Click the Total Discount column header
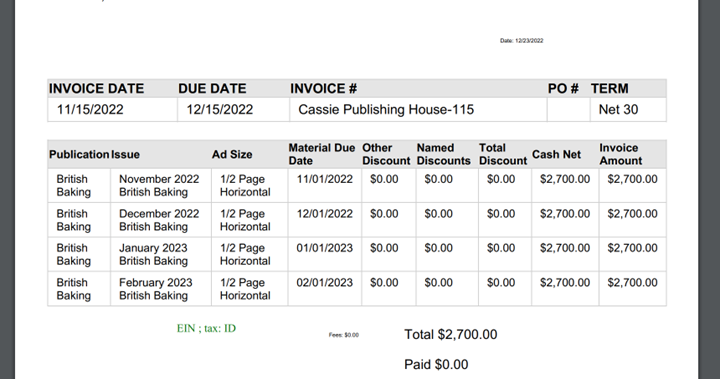Viewport: 720px width, 379px height. coord(503,154)
